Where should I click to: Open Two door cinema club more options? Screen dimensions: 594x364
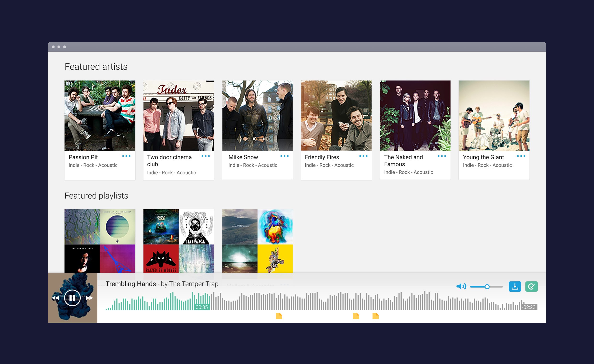click(x=206, y=156)
